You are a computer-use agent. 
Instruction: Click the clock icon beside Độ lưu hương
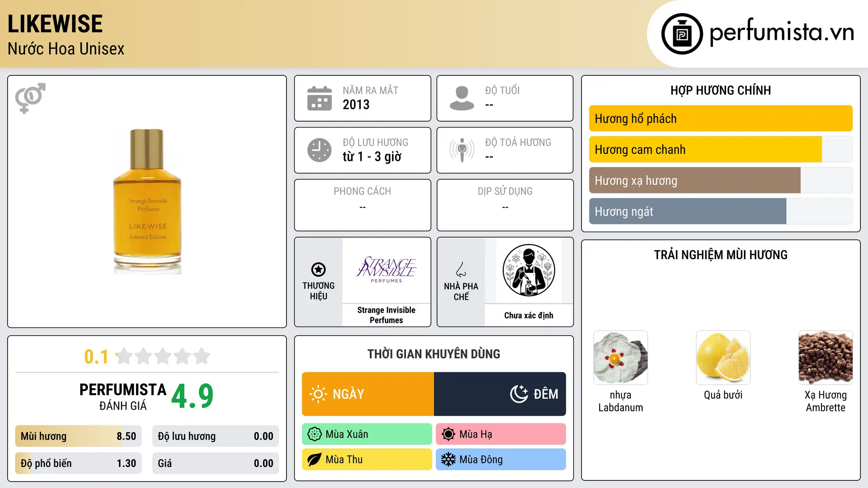coord(320,150)
